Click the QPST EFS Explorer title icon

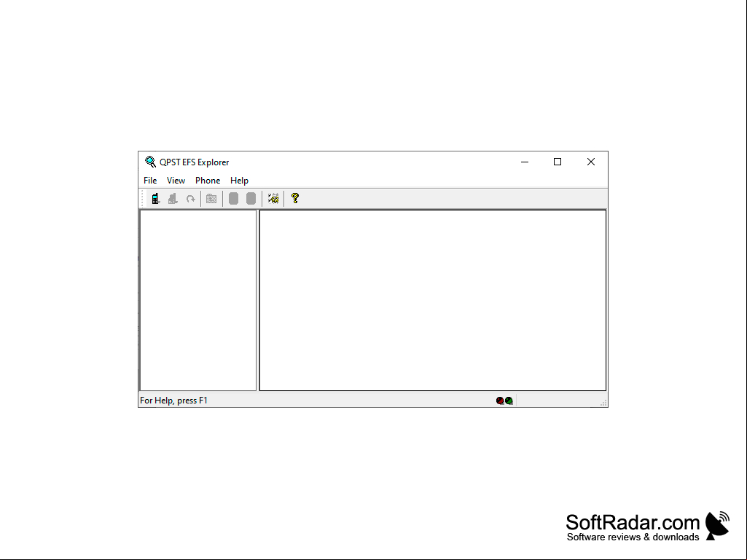tap(151, 162)
